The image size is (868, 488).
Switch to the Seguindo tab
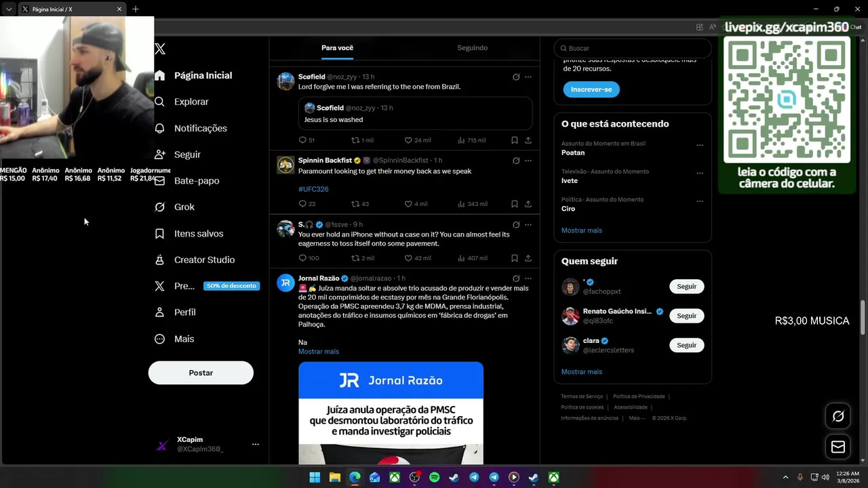coord(472,48)
